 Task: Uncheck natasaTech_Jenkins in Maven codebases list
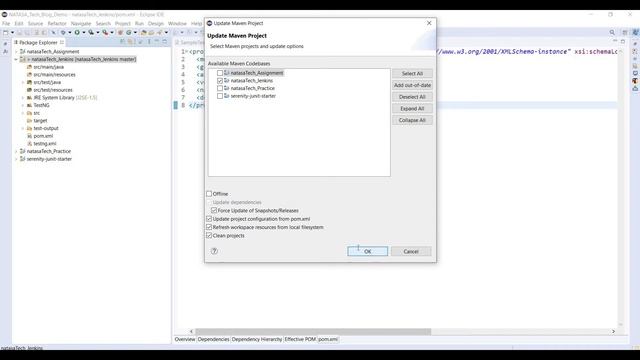click(x=220, y=81)
